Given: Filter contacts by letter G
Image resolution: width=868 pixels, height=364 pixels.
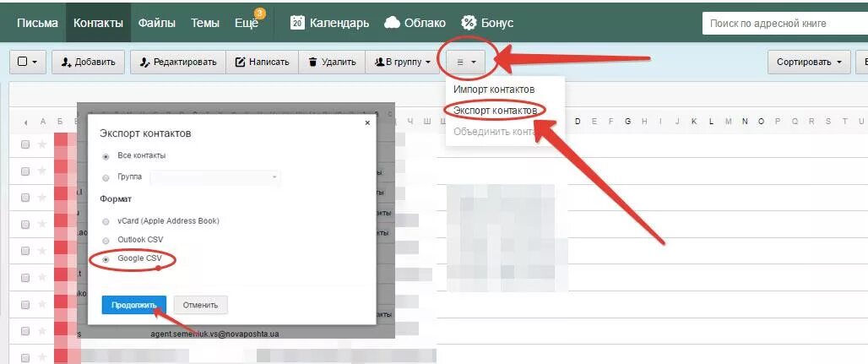Looking at the screenshot, I should (x=627, y=122).
